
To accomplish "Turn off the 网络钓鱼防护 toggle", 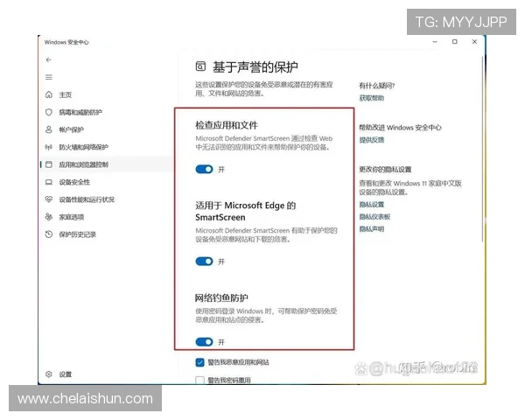I will click(204, 342).
